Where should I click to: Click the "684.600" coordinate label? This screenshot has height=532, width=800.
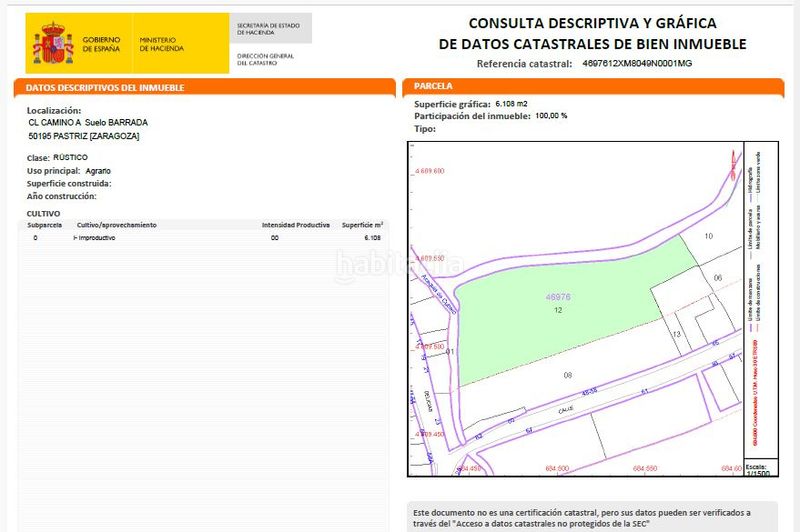(732, 468)
